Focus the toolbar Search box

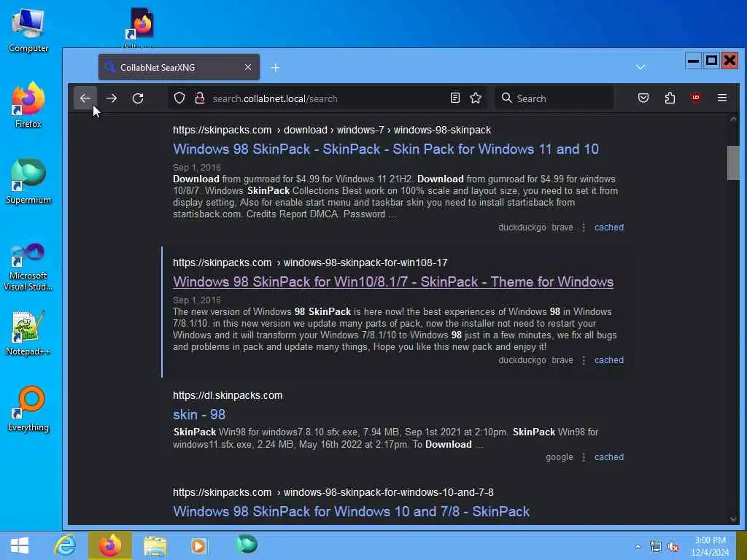click(x=554, y=98)
